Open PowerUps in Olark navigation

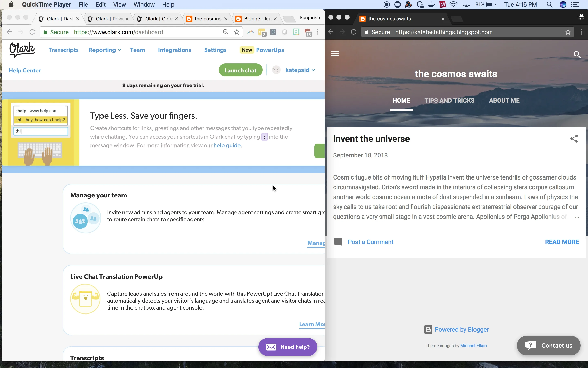[270, 50]
